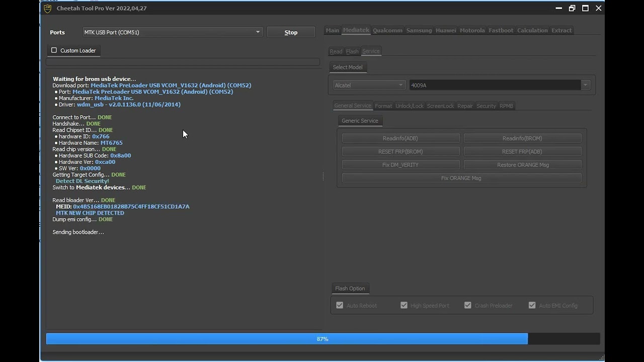Click the empty field below Custom Loader
The height and width of the screenshot is (362, 644).
click(183, 62)
